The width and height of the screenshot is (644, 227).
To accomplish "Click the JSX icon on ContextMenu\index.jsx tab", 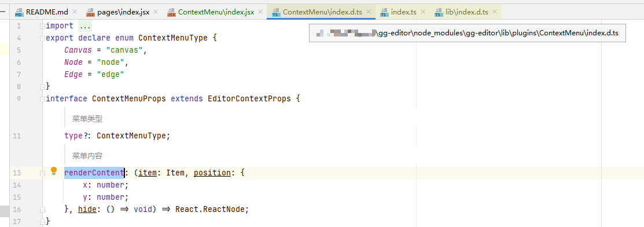I will click(171, 12).
